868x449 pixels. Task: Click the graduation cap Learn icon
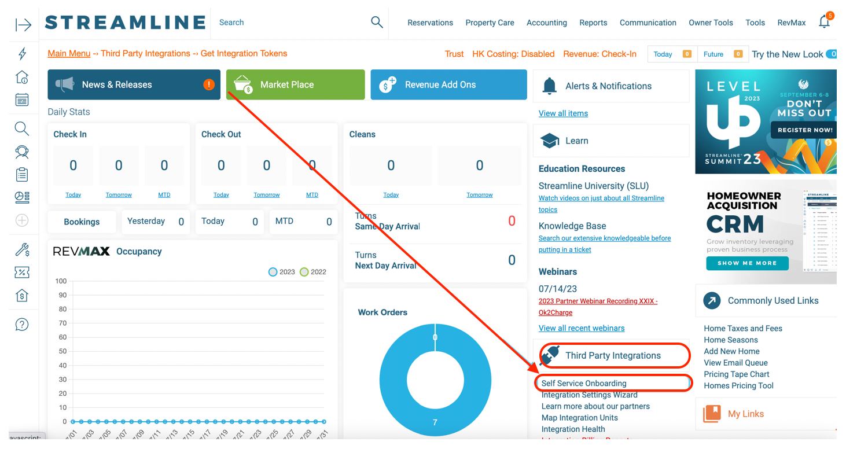point(550,141)
